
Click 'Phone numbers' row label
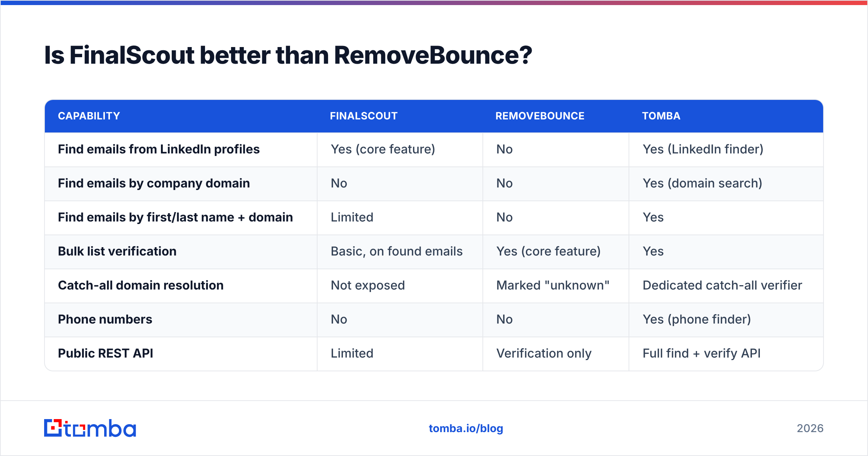pos(105,319)
